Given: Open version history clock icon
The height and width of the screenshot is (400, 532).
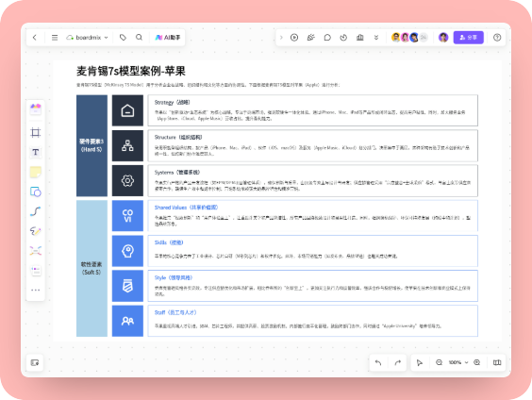Looking at the screenshot, I should point(343,38).
